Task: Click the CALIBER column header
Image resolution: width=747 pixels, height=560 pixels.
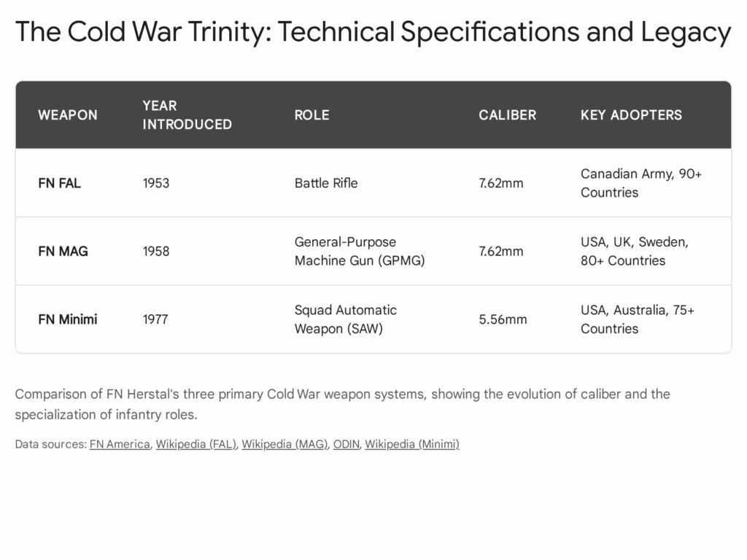Action: pyautogui.click(x=507, y=115)
